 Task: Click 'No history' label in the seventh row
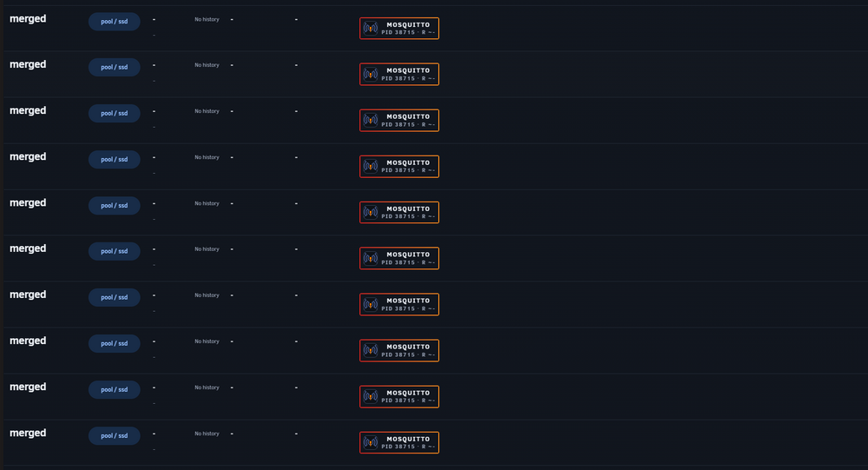[207, 295]
